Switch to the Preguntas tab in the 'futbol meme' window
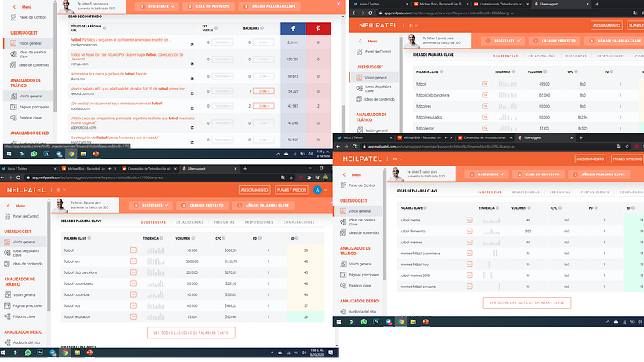 point(560,192)
